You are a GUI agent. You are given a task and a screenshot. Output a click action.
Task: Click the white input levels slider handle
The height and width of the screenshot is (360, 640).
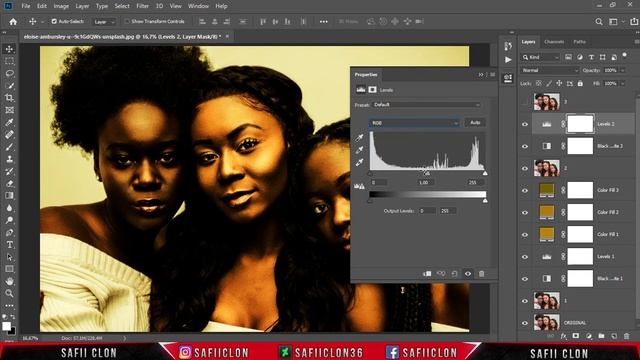tap(485, 173)
